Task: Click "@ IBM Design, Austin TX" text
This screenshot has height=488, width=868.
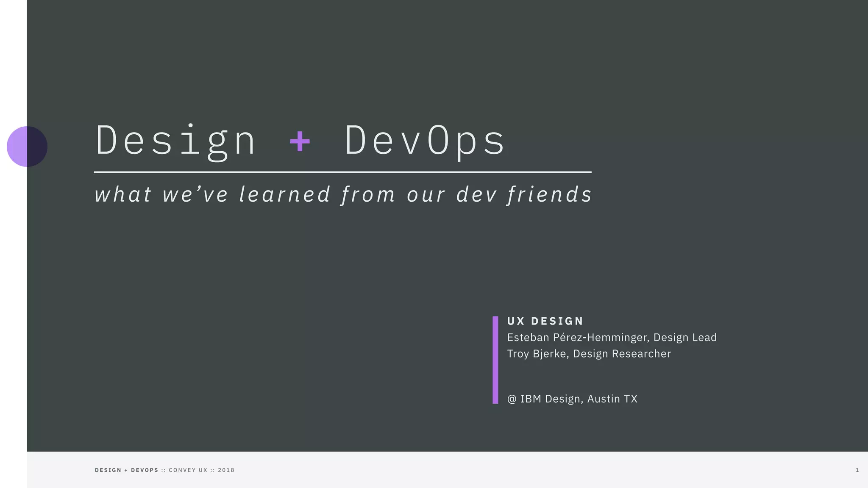Action: tap(572, 399)
